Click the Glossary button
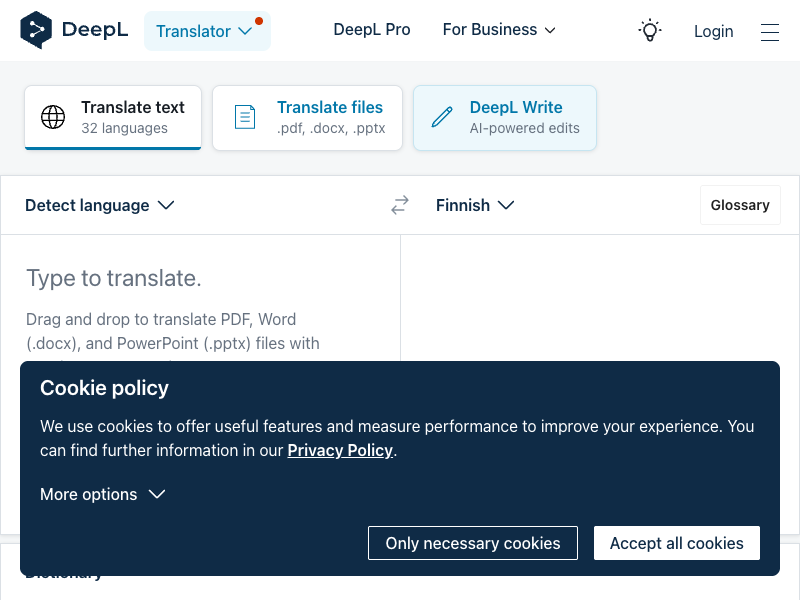This screenshot has width=800, height=600. coord(740,205)
